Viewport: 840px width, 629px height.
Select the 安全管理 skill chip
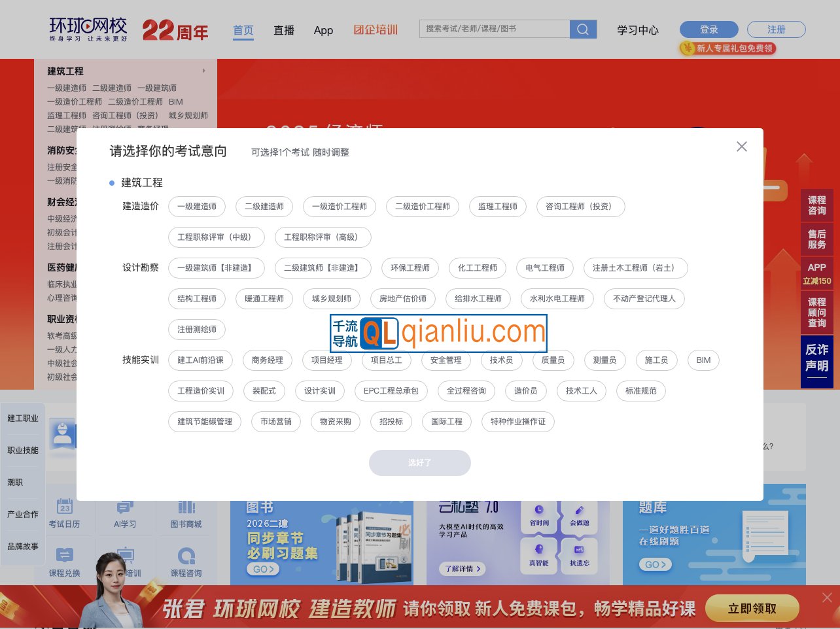coord(446,360)
